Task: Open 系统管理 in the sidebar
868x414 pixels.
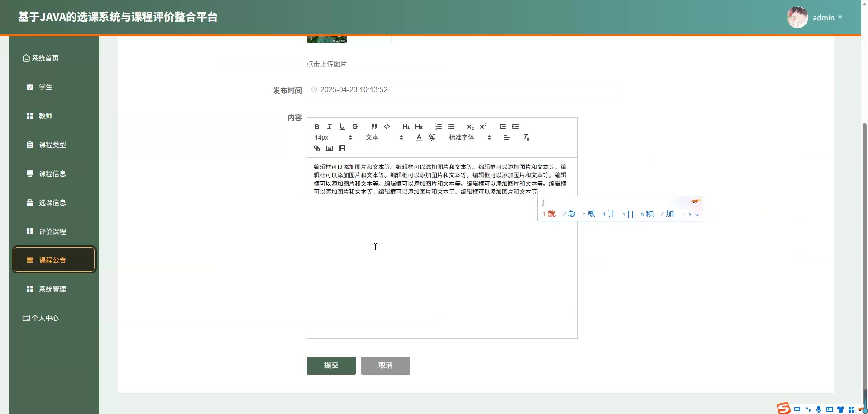Action: (52, 289)
